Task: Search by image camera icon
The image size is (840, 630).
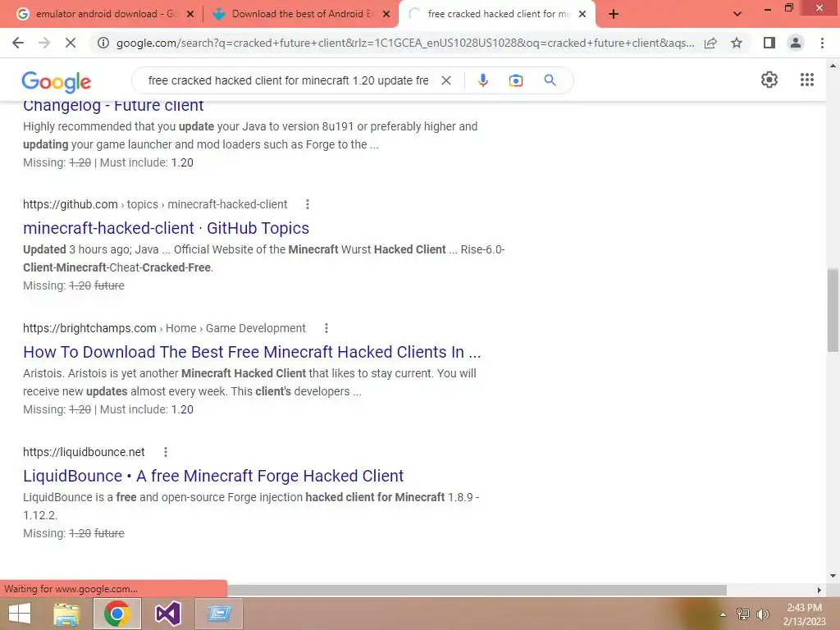Action: [x=516, y=80]
